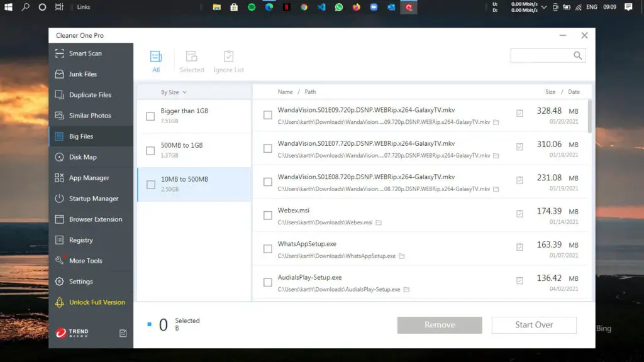Click the Remove button

pyautogui.click(x=440, y=325)
